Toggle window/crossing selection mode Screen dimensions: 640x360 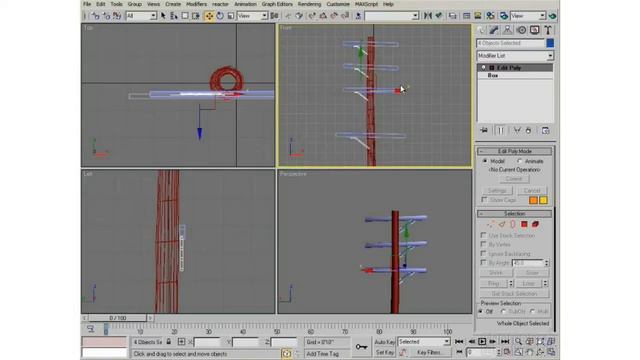(196, 16)
